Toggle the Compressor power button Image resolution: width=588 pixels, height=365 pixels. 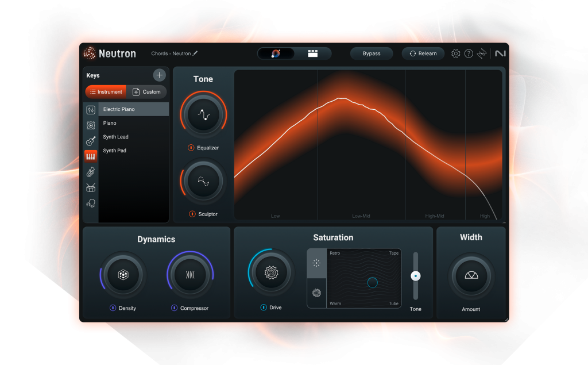(174, 308)
